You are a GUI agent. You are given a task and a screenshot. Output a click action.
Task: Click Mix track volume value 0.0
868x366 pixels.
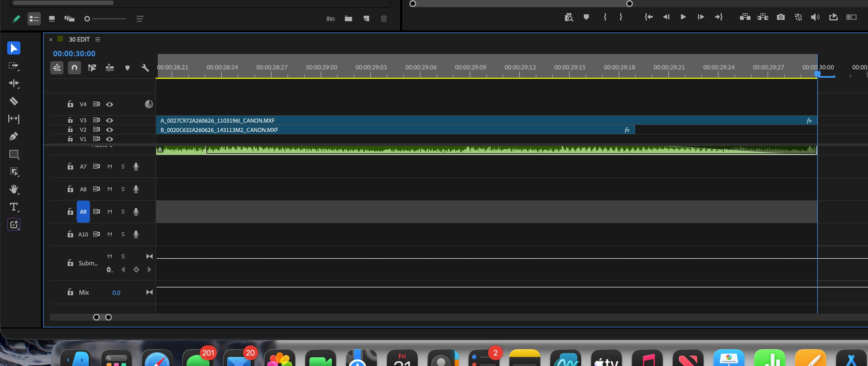click(x=116, y=293)
